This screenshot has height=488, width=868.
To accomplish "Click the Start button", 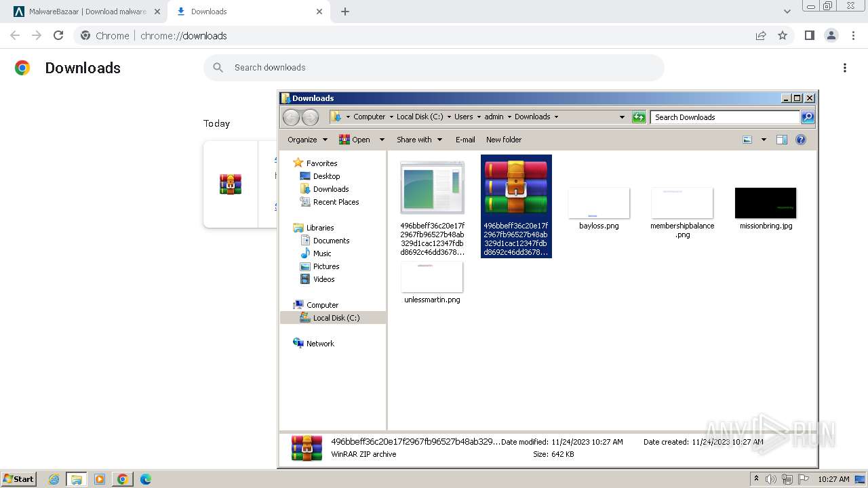I will pyautogui.click(x=19, y=479).
